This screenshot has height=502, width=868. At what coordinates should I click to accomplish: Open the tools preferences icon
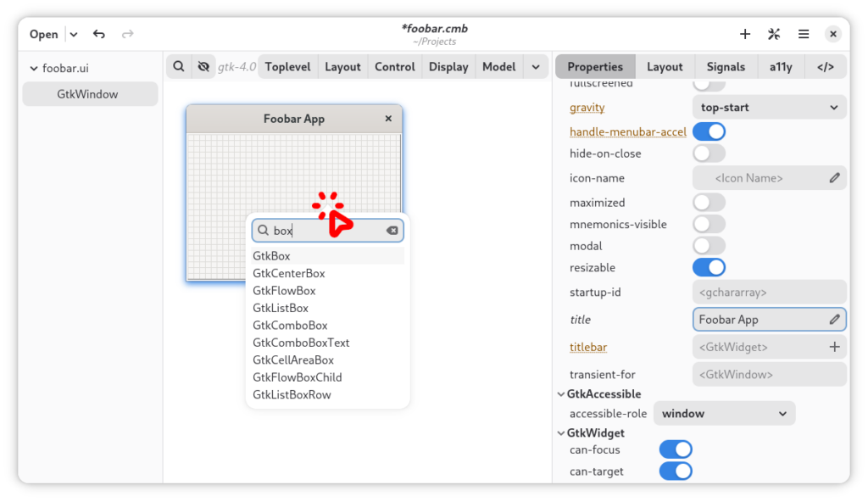point(774,34)
